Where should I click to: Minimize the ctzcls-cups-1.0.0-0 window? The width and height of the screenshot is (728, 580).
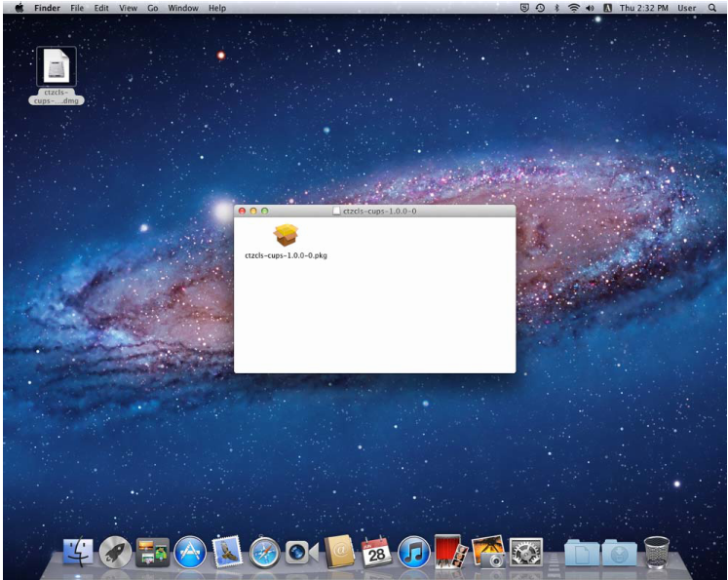click(x=253, y=211)
